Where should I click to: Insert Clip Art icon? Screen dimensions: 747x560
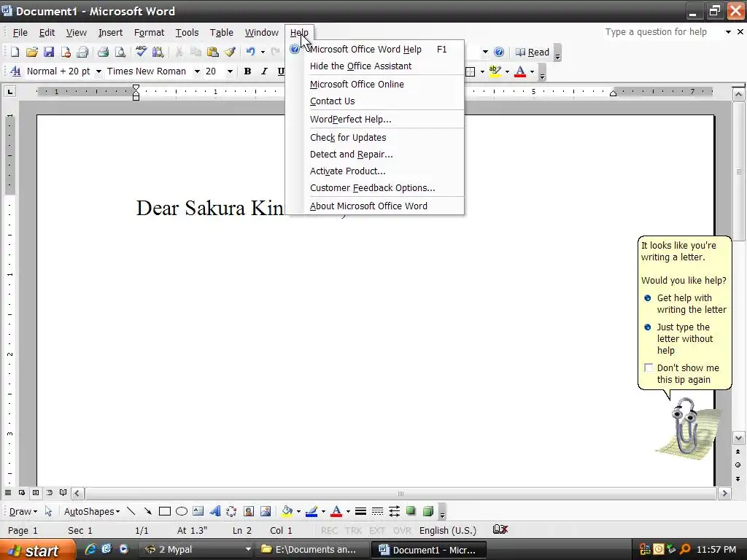248,511
